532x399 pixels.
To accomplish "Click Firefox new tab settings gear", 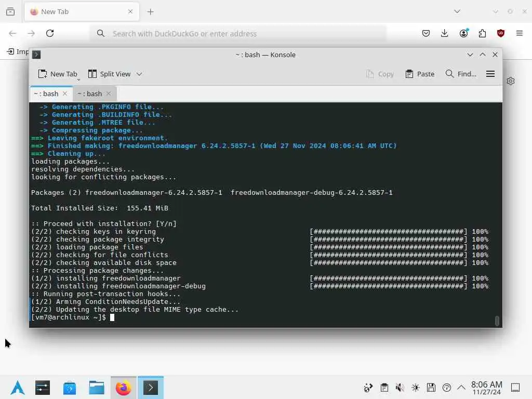I will (511, 81).
